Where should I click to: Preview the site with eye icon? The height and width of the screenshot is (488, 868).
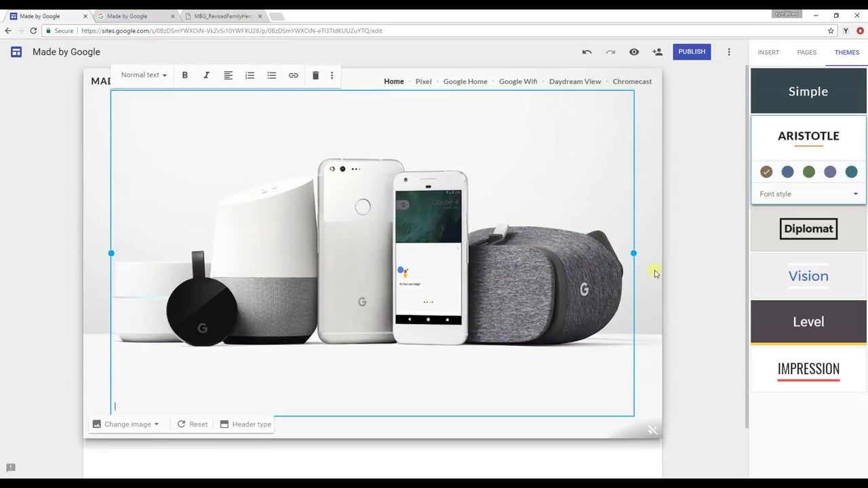tap(634, 52)
